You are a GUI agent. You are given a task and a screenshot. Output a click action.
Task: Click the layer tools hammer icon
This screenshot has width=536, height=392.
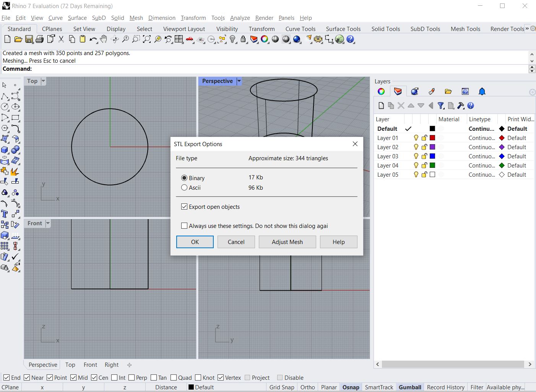(461, 106)
